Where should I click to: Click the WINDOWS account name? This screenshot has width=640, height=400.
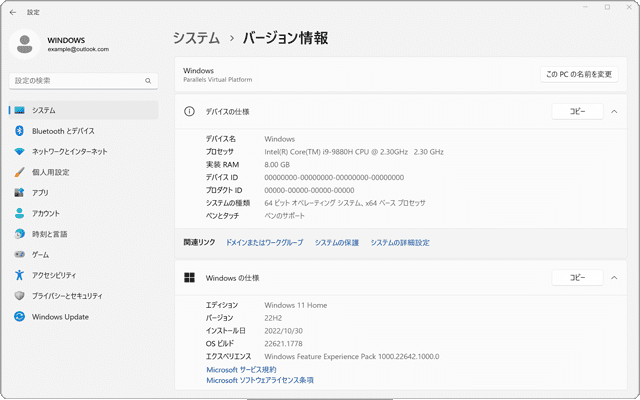click(66, 40)
